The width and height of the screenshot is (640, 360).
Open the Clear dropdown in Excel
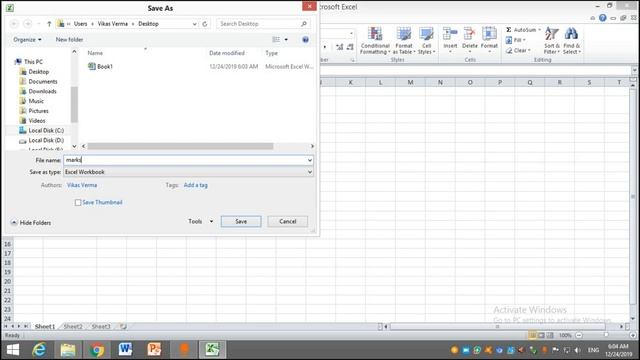(x=518, y=50)
